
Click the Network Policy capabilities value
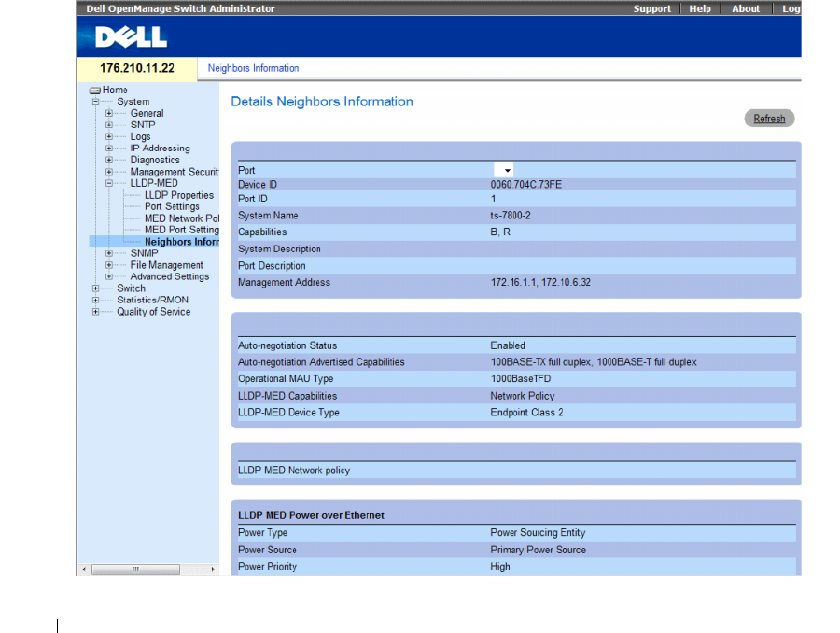click(523, 396)
